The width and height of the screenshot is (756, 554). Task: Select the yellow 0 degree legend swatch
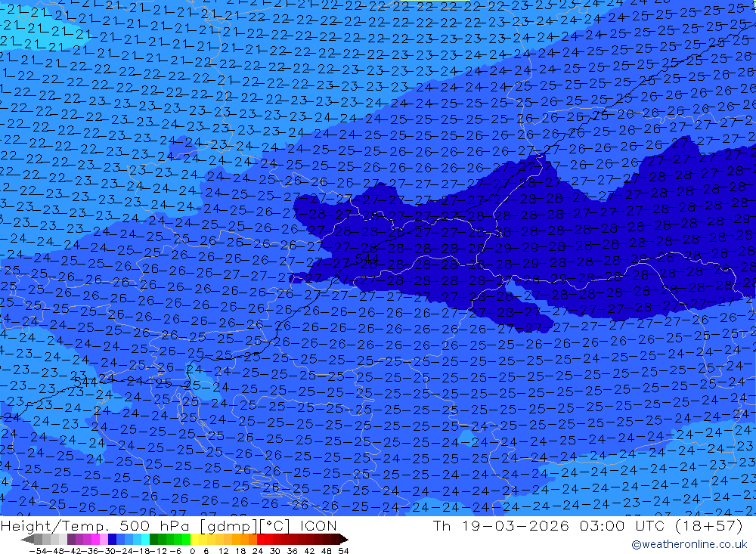click(x=195, y=539)
